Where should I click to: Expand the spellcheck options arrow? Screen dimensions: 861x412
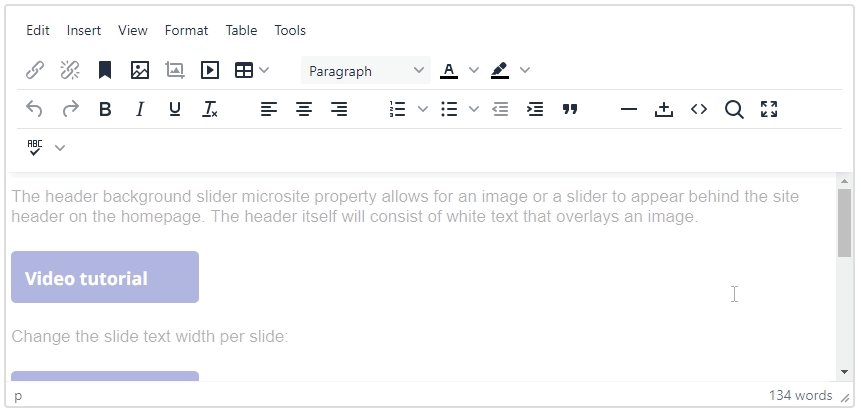click(60, 148)
